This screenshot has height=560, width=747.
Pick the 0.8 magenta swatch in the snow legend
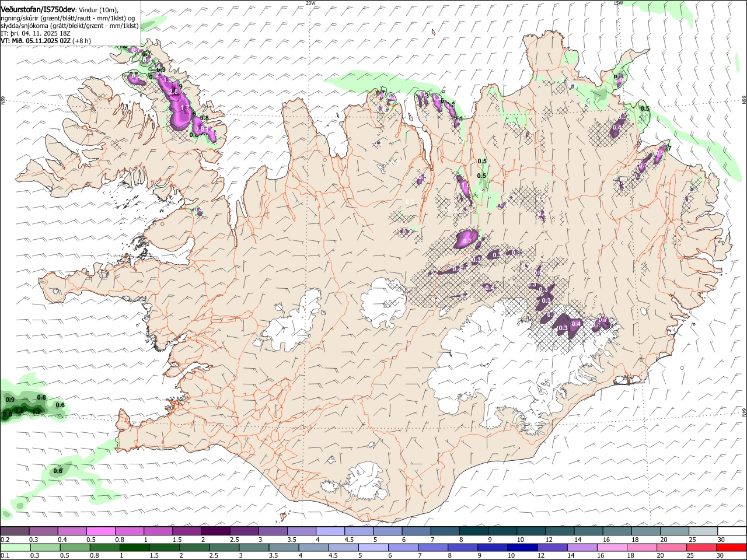[130, 531]
